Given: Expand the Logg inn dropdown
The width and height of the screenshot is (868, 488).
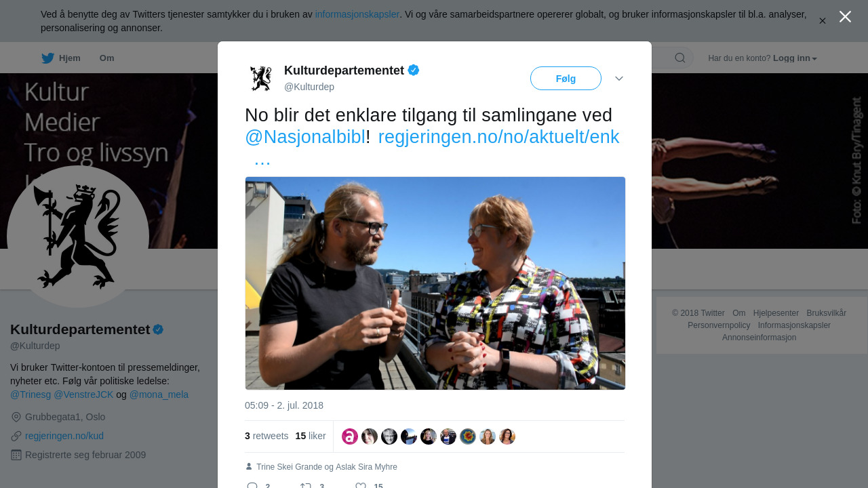Looking at the screenshot, I should (x=795, y=58).
